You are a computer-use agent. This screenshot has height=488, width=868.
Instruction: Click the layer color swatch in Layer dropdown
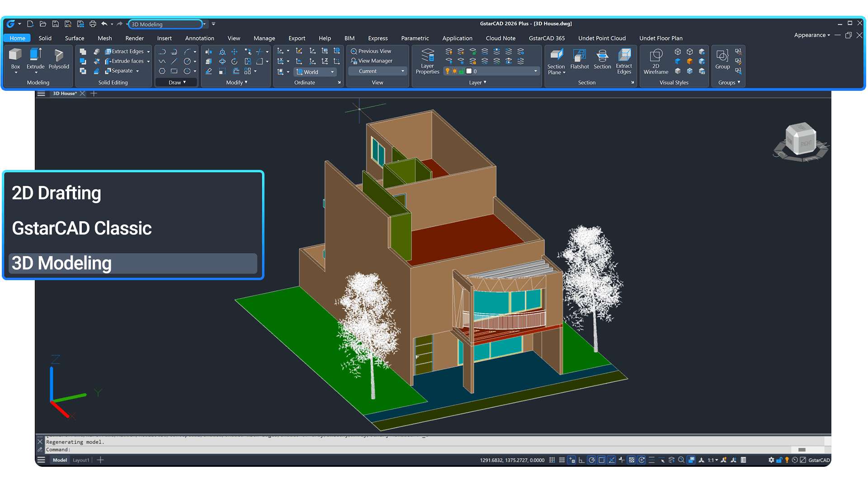(469, 71)
